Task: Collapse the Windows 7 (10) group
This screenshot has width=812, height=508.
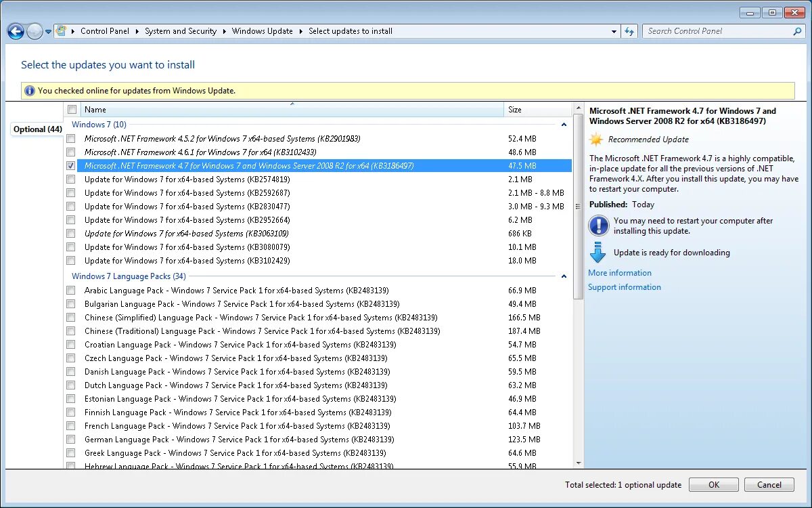Action: tap(564, 125)
